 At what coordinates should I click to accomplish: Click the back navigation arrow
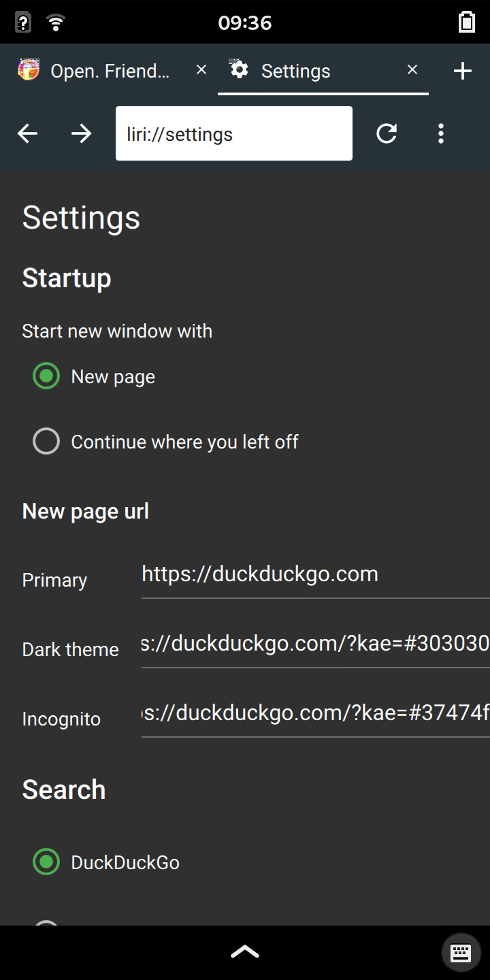click(x=27, y=134)
